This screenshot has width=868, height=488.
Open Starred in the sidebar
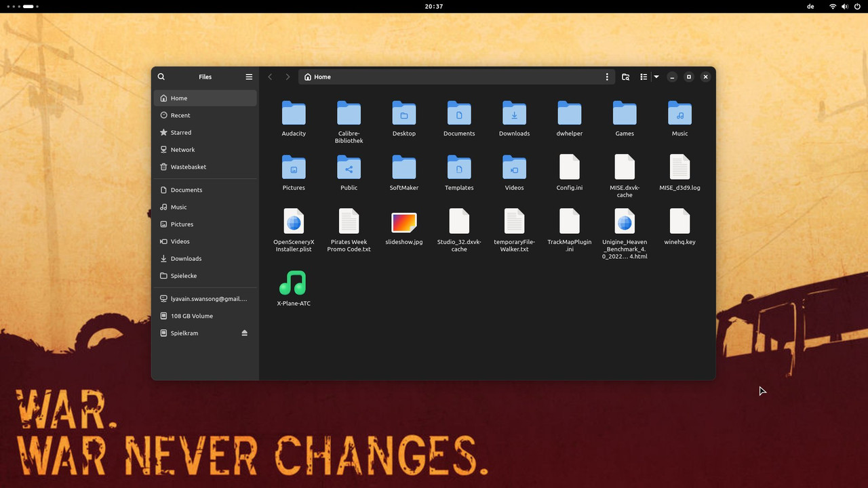[205, 132]
